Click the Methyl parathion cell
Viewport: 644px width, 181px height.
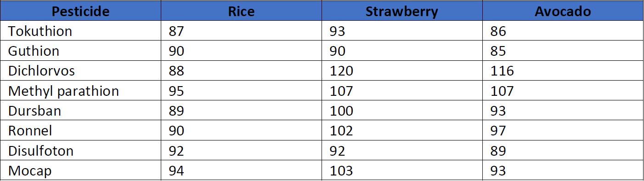coord(80,91)
